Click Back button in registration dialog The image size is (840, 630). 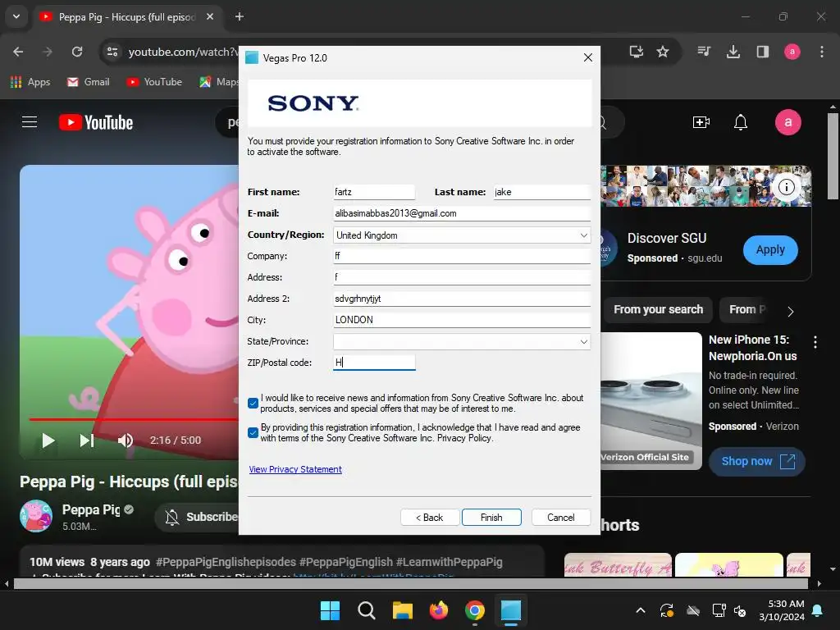430,518
